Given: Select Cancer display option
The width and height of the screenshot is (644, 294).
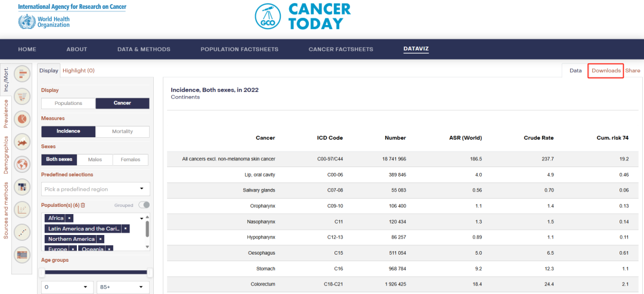Looking at the screenshot, I should tap(122, 103).
